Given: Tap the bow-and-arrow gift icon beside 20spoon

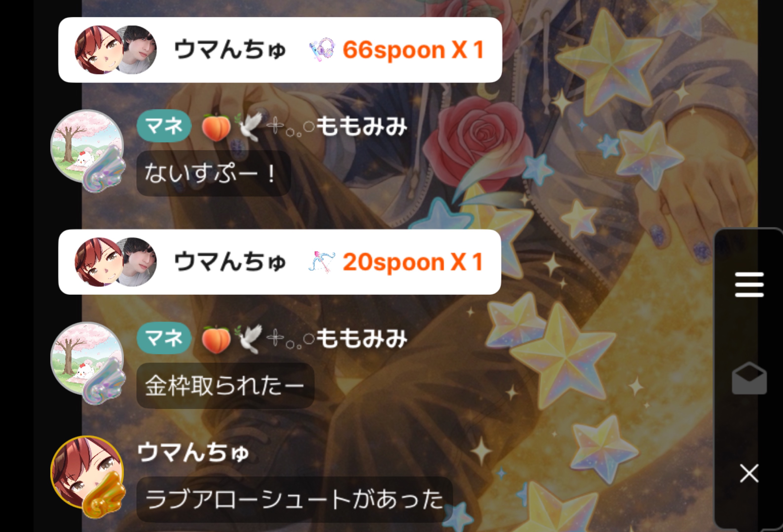Looking at the screenshot, I should pos(322,262).
